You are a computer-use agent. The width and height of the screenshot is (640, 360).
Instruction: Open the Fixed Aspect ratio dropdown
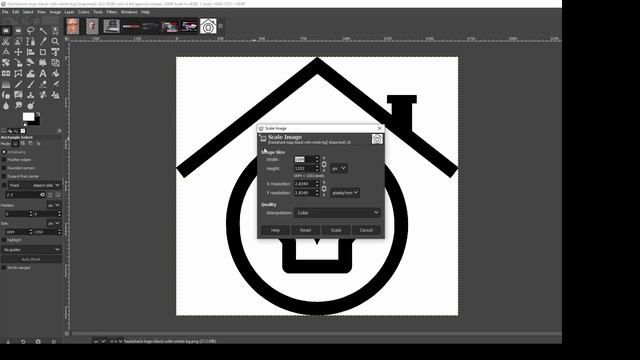point(35,185)
